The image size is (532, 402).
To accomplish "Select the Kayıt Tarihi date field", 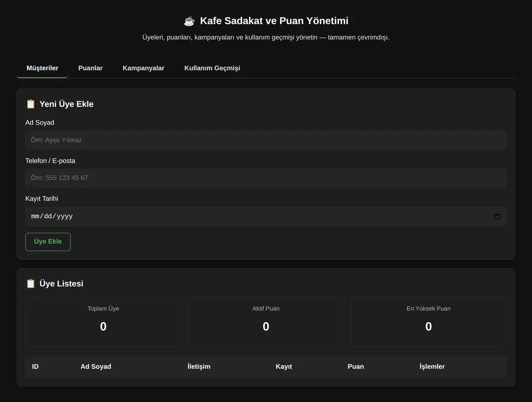I will point(266,217).
